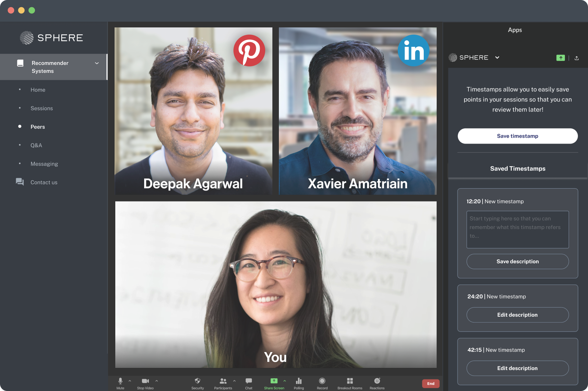588x391 pixels.
Task: Click the Saved Timestamps heading
Action: coord(518,168)
